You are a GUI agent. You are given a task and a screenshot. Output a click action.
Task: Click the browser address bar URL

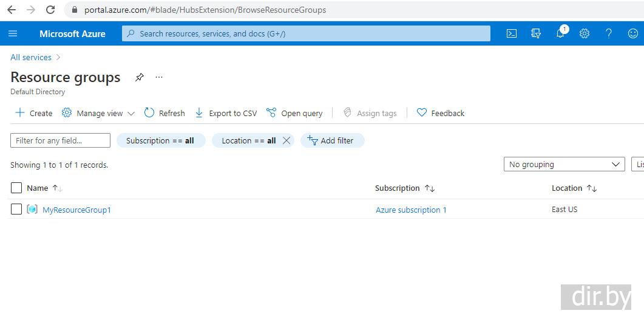pyautogui.click(x=205, y=10)
